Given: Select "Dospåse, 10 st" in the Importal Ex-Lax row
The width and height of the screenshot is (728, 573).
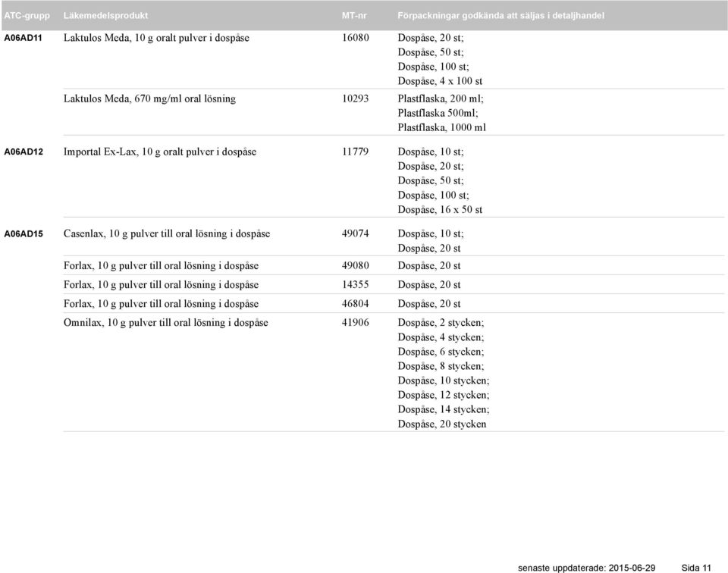Looking at the screenshot, I should pos(431,152).
